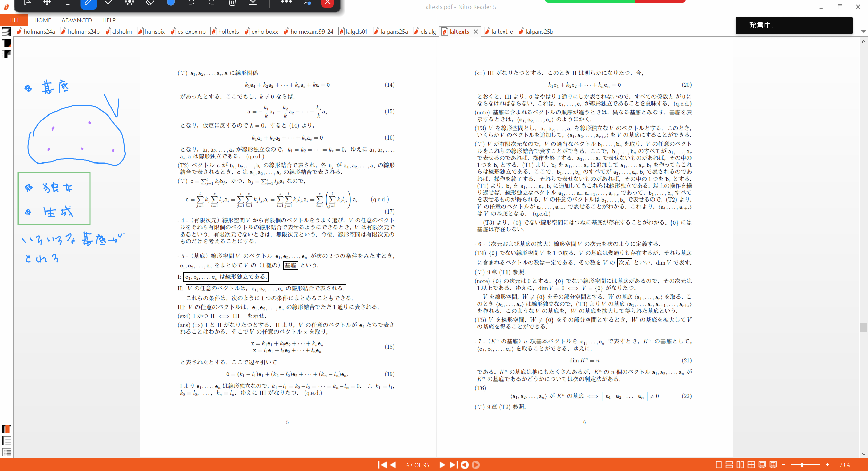This screenshot has width=868, height=471.
Task: Open the three-dots more options menu
Action: click(x=286, y=2)
